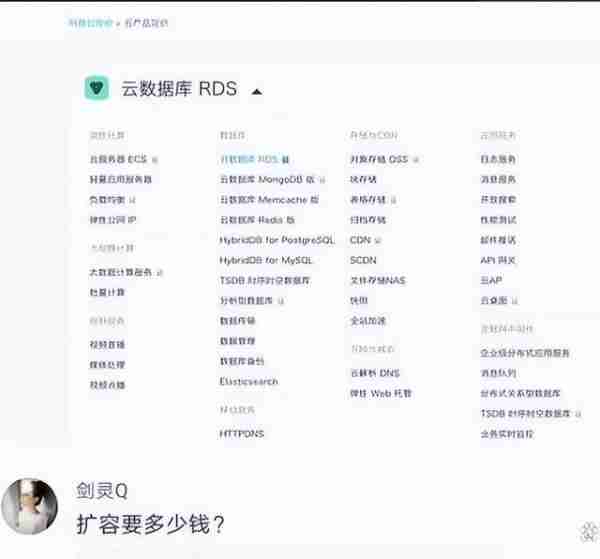Choose 云数据库 MongoDB 版
The width and height of the screenshot is (600, 559).
click(267, 179)
